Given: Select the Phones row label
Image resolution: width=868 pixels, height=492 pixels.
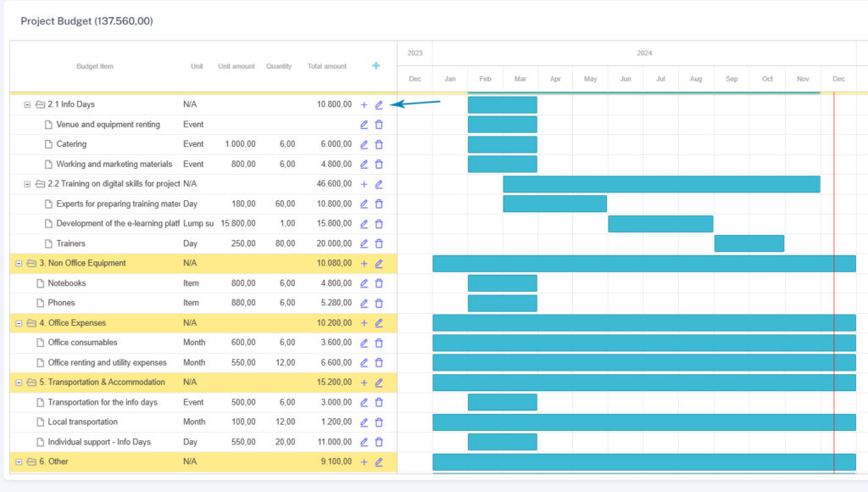Looking at the screenshot, I should [x=61, y=303].
